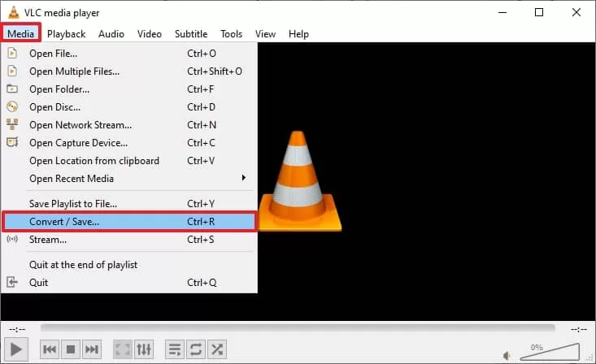Viewport: 596px width, 364px height.
Task: Show the playlist icon
Action: coord(175,349)
